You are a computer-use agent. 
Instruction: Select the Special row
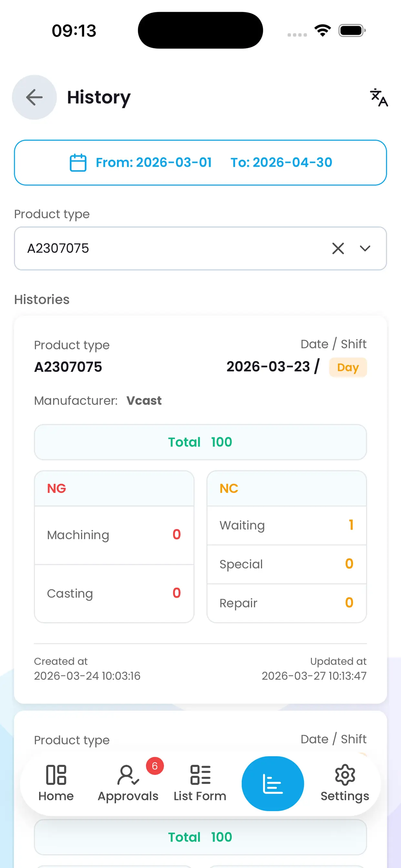coord(287,564)
